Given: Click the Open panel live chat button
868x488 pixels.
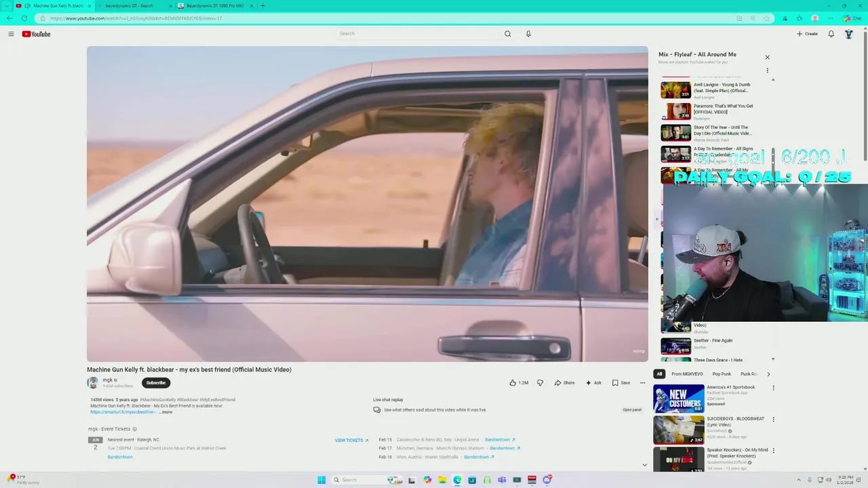Looking at the screenshot, I should [x=632, y=410].
